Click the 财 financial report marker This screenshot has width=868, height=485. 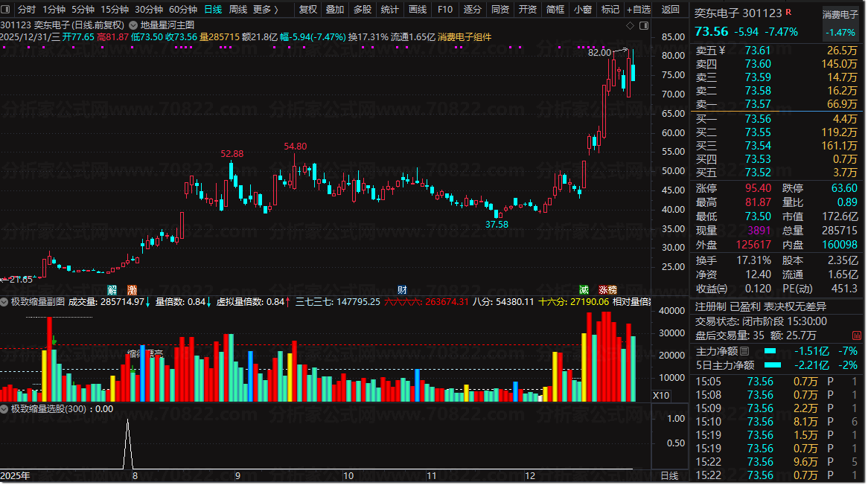point(402,289)
